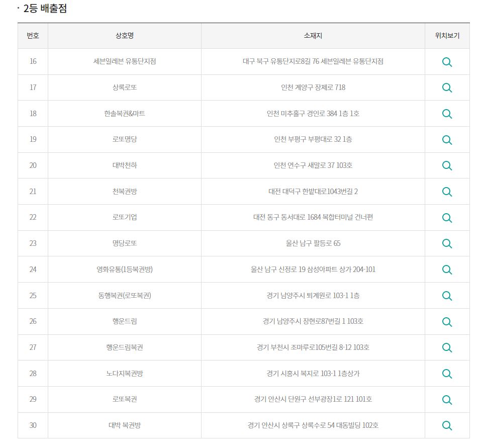481x448 pixels.
Task: Click address 경기 남양주시 장현로87번길 1 103호
Action: [x=313, y=321]
